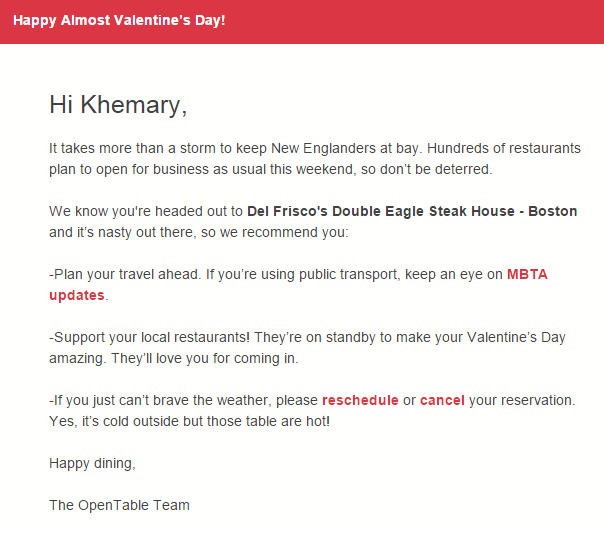Follow the reschedule reservation link
Screen dimensions: 604x533
(x=360, y=401)
